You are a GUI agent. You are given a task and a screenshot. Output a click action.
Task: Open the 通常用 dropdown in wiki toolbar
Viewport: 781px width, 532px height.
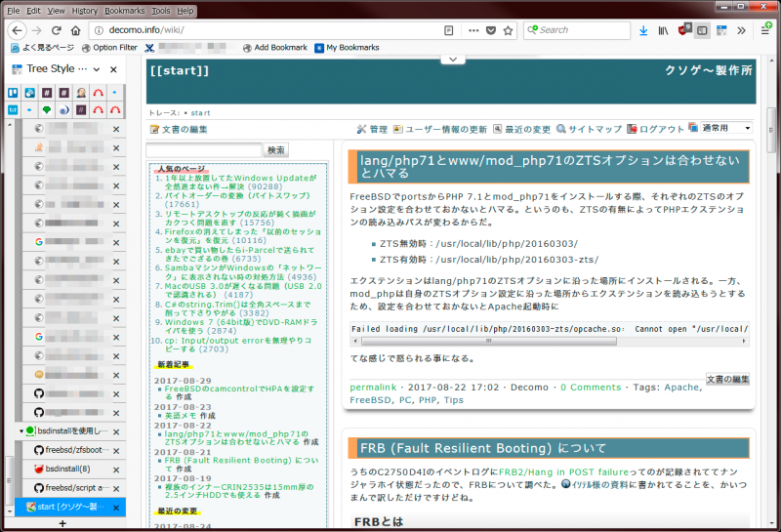coord(726,129)
